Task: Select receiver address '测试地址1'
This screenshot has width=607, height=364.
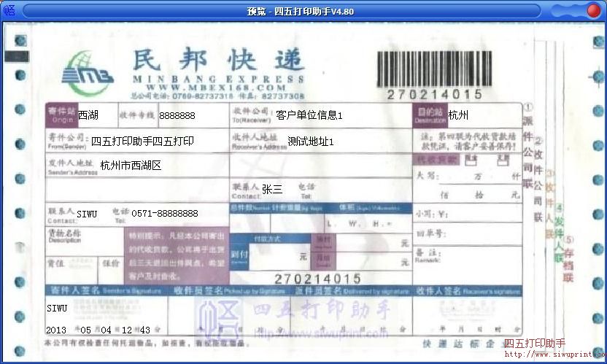Action: 311,142
